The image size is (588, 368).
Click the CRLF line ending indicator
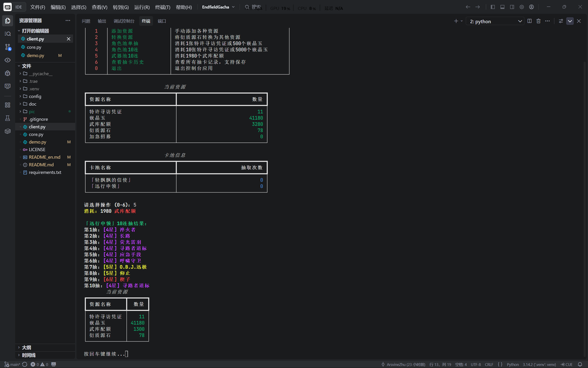(489, 364)
